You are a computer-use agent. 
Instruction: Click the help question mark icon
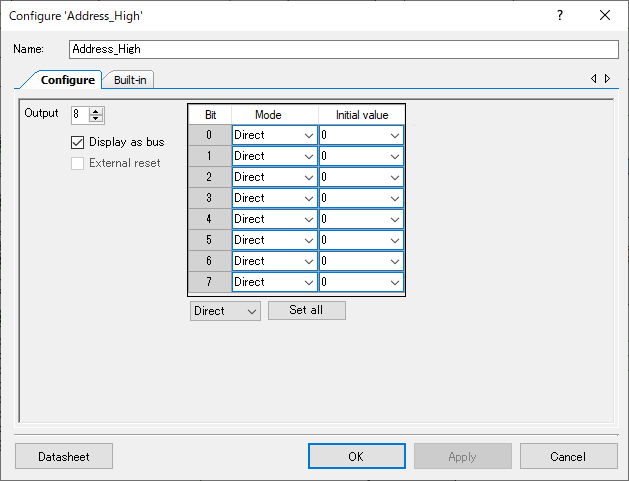click(560, 16)
